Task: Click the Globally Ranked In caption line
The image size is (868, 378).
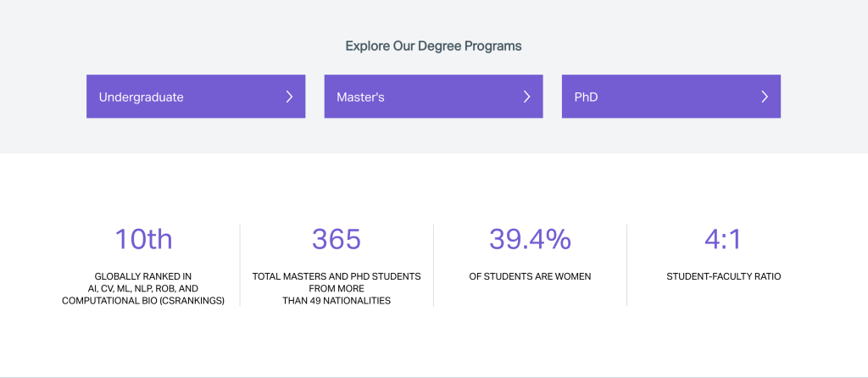Action: (143, 276)
